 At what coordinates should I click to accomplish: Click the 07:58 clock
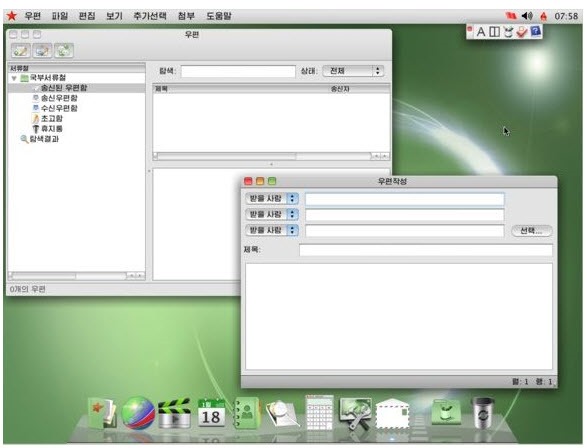pyautogui.click(x=566, y=16)
